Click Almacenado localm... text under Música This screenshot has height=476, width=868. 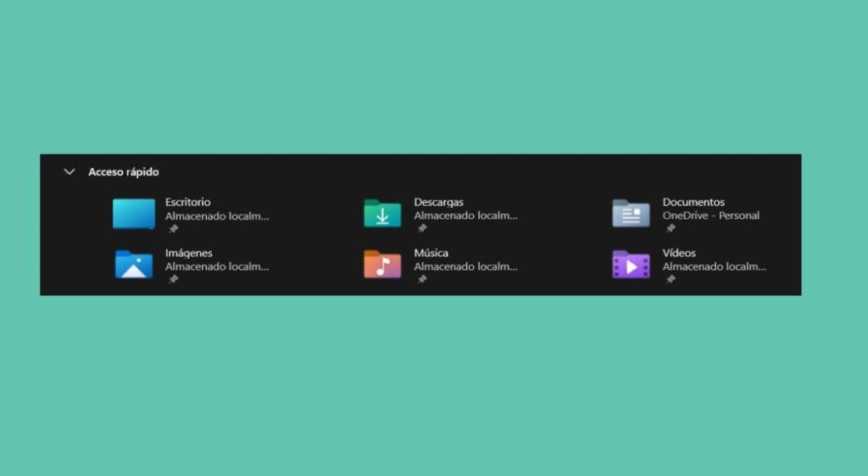466,266
